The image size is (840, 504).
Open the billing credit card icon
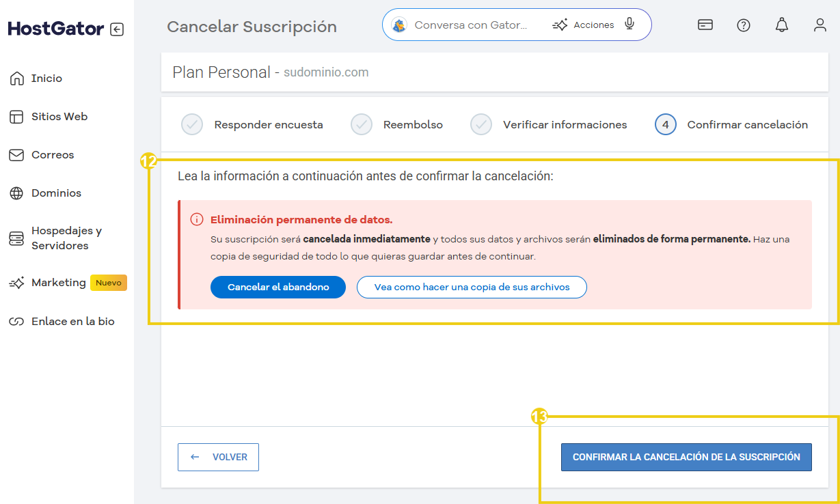705,25
